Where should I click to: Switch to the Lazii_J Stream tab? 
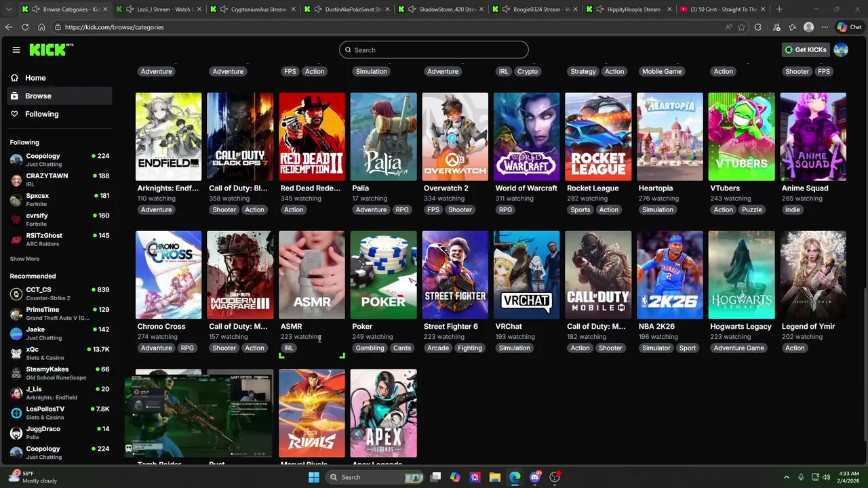click(159, 9)
